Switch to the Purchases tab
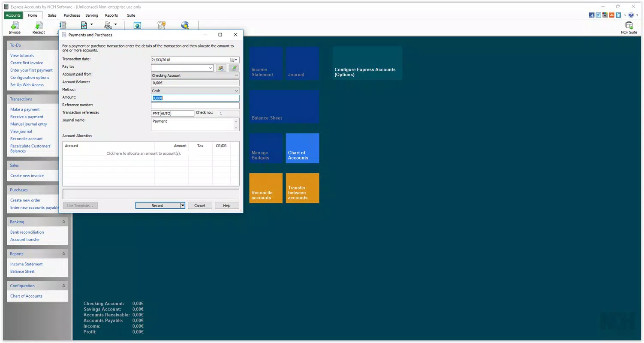The height and width of the screenshot is (343, 644). (72, 15)
